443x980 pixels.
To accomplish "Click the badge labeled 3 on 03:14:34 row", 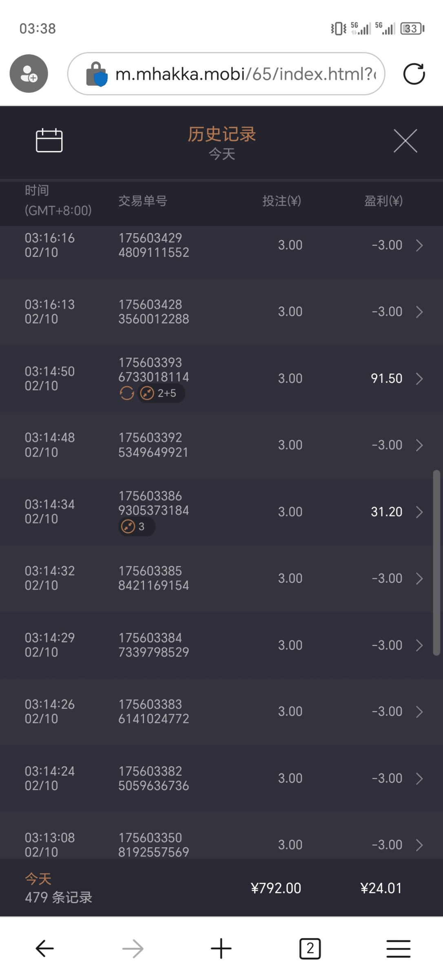I will 136,527.
